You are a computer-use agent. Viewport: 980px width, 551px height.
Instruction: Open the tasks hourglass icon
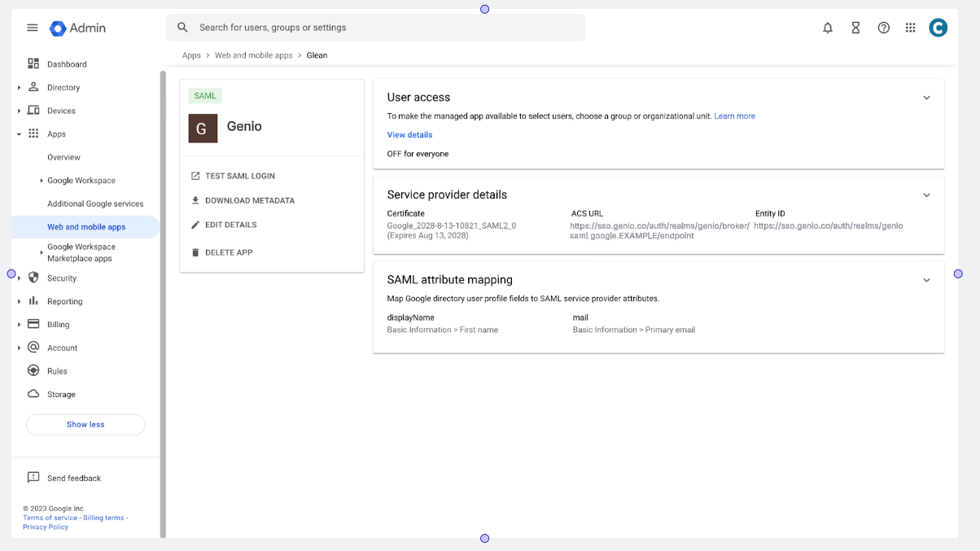[x=855, y=28]
